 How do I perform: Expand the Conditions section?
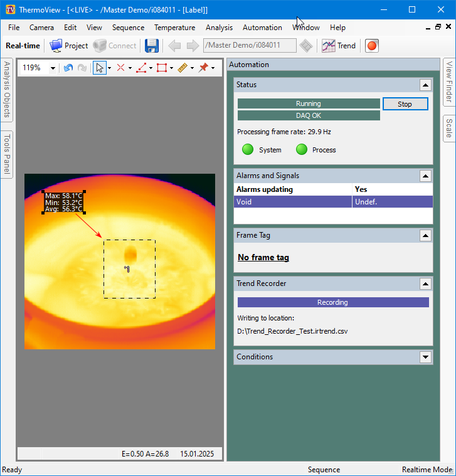coord(425,357)
